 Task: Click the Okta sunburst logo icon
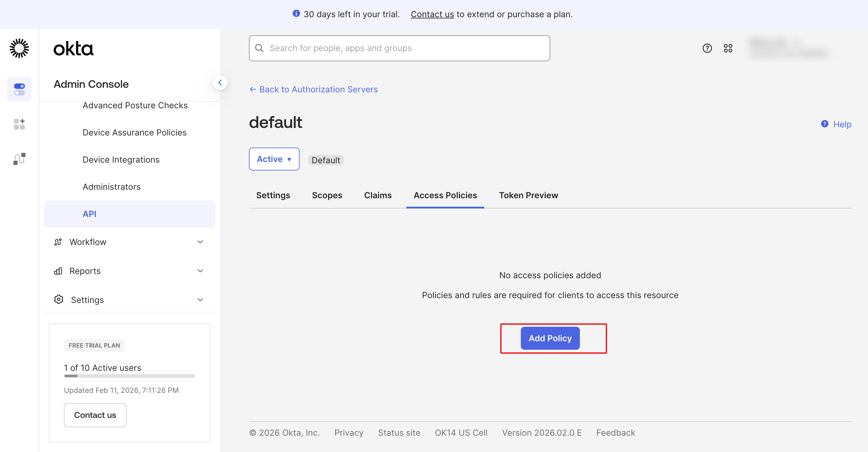click(19, 48)
